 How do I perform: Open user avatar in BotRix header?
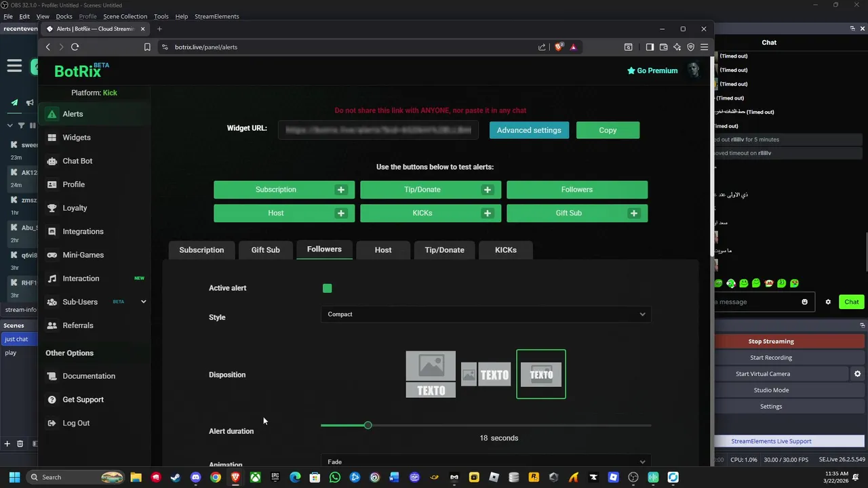point(693,70)
